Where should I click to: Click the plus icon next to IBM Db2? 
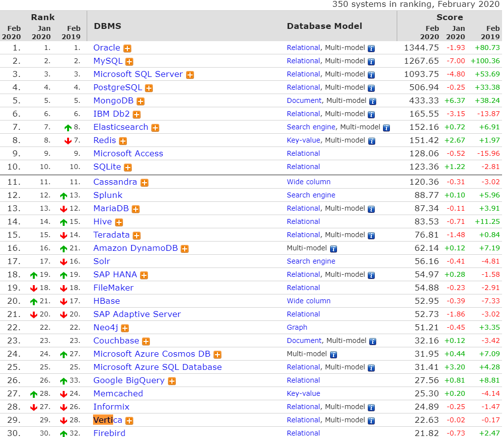tap(137, 115)
